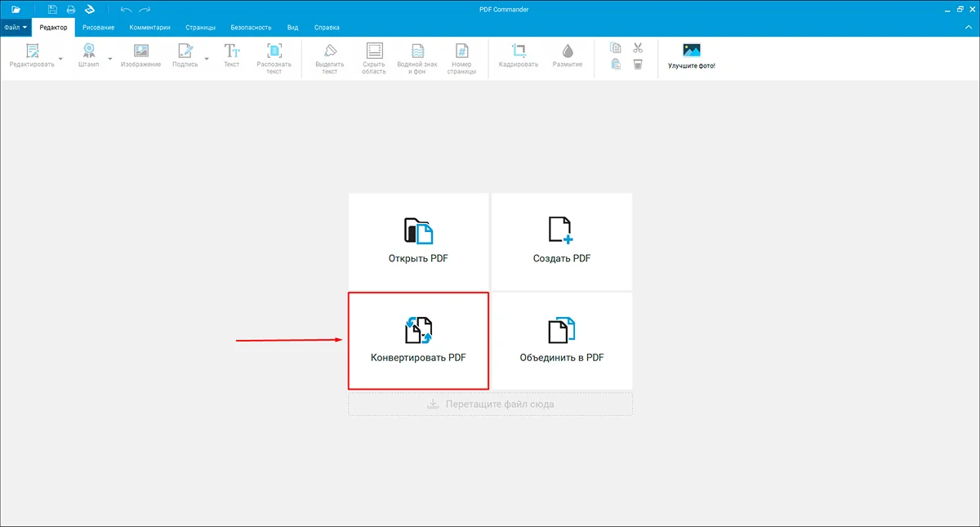The height and width of the screenshot is (527, 980).
Task: Undo the last action
Action: click(x=125, y=9)
